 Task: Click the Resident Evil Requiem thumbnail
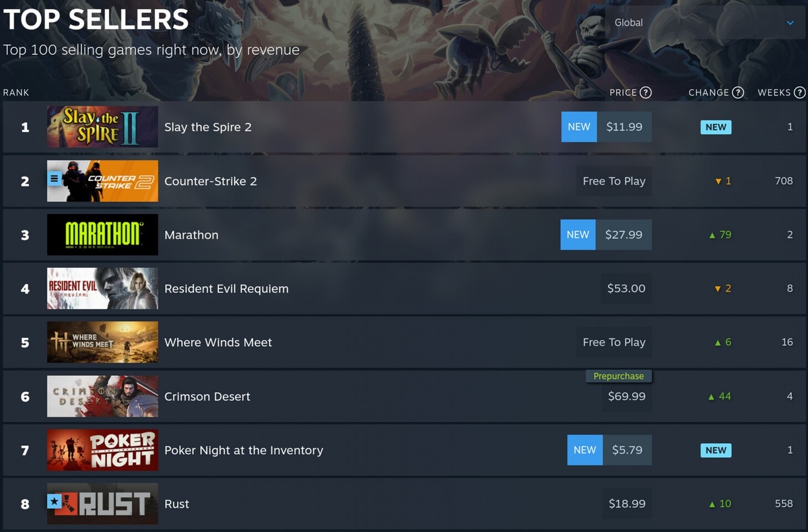[x=102, y=288]
